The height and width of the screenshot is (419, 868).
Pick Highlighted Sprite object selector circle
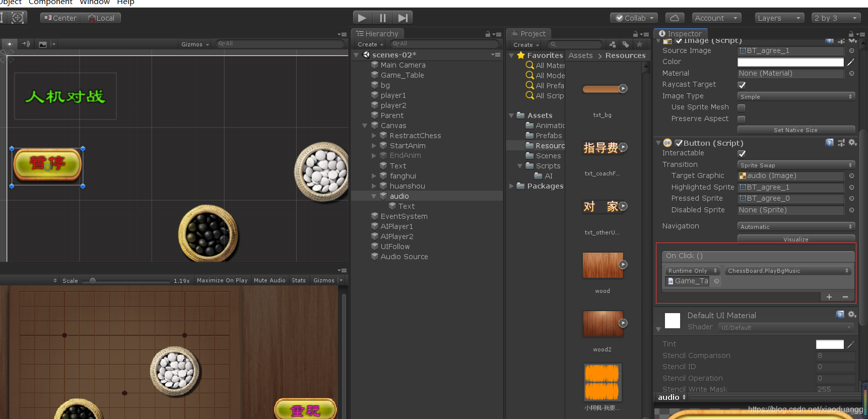(x=851, y=188)
